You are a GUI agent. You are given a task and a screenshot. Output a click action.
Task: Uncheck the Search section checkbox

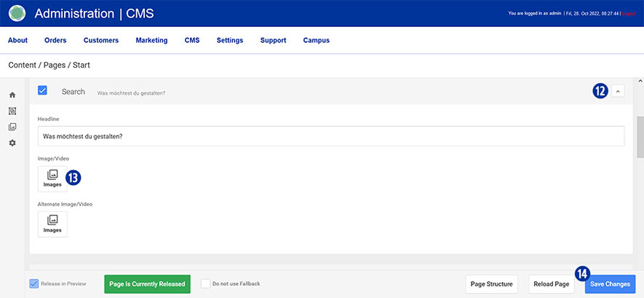click(42, 91)
